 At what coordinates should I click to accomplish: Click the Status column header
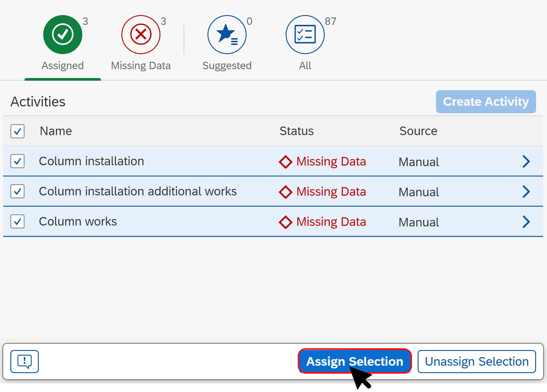coord(297,131)
